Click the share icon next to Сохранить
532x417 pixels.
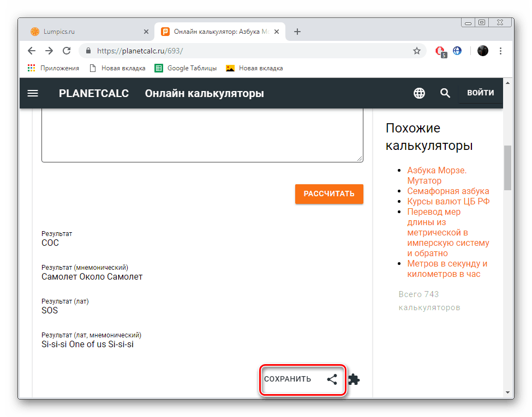click(x=332, y=379)
